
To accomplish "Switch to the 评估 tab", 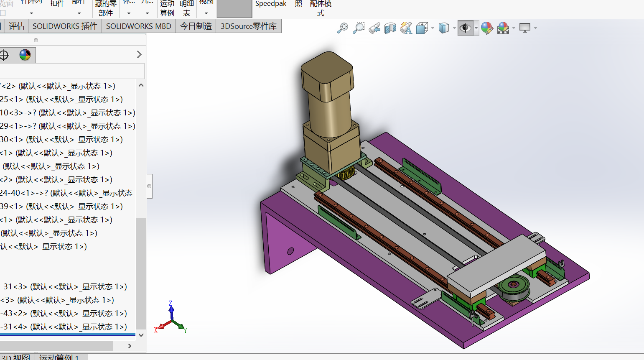I will pos(17,26).
